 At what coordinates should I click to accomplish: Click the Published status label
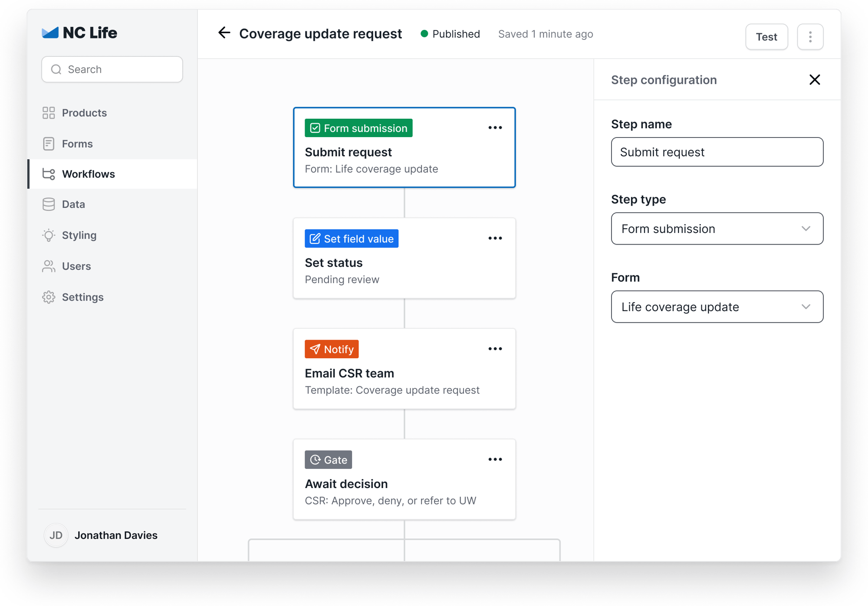tap(456, 34)
